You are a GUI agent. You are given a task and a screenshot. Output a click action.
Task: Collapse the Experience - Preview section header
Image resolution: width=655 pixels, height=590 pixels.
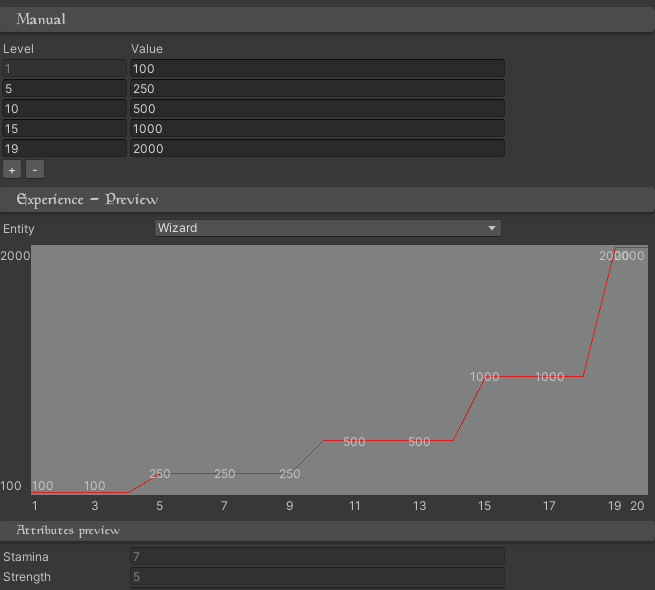[x=327, y=199]
